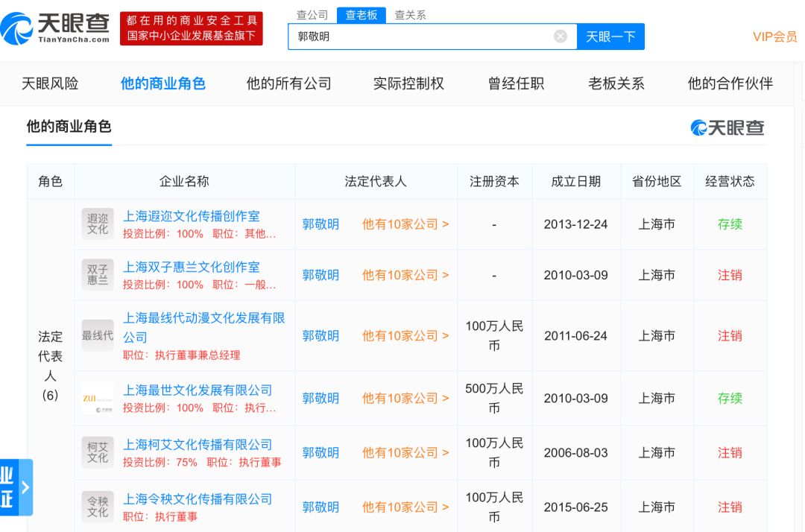Open the 上海遐迩文化 company logo thumbnail
The image size is (805, 532).
coord(98,224)
